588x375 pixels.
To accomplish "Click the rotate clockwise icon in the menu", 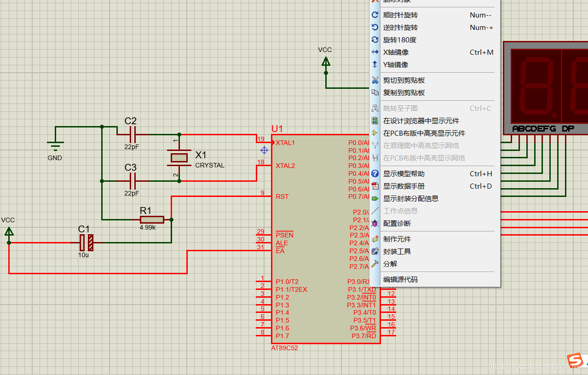I will point(375,15).
